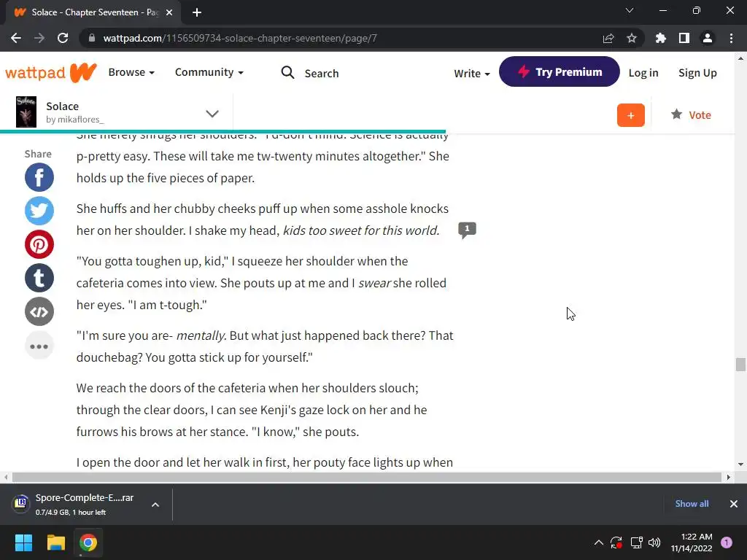This screenshot has width=747, height=560.
Task: Click the vertical scrollbar thumb
Action: 740,365
